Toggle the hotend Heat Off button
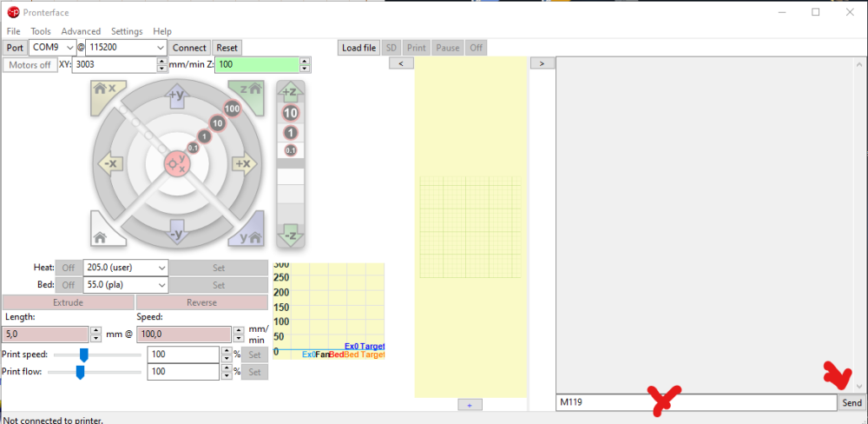The image size is (868, 424). pyautogui.click(x=68, y=268)
